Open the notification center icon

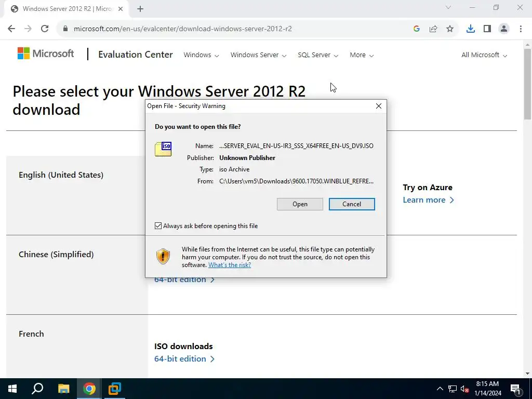516,389
